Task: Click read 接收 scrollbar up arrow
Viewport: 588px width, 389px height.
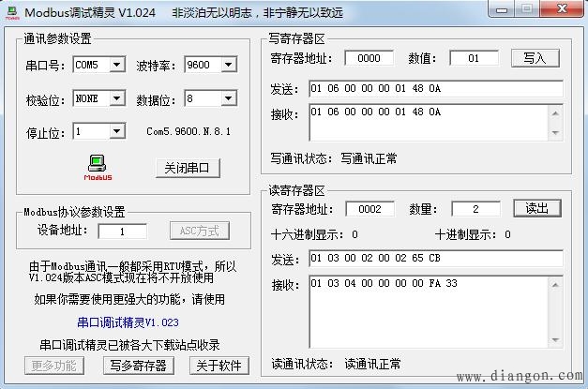Action: tap(556, 284)
